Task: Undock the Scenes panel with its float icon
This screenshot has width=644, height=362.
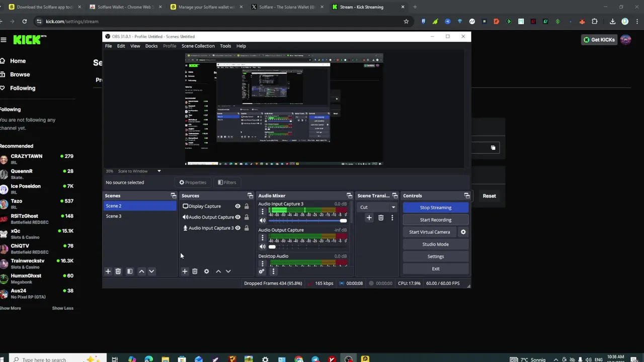Action: [x=174, y=196]
